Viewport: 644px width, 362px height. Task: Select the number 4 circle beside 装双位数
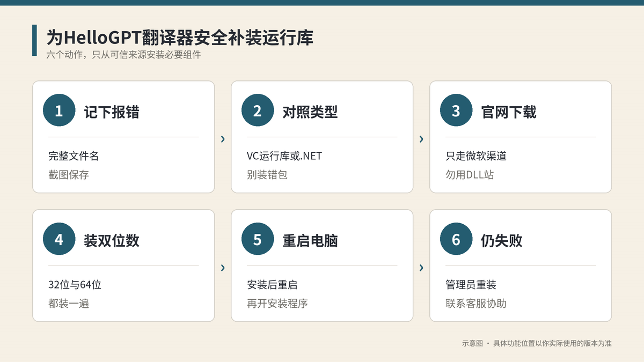click(x=59, y=240)
